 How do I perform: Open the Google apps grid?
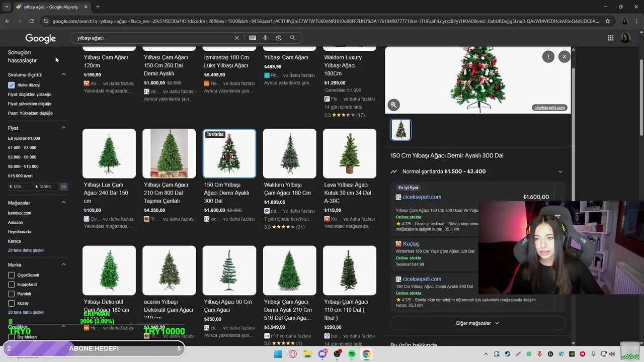pos(610,38)
